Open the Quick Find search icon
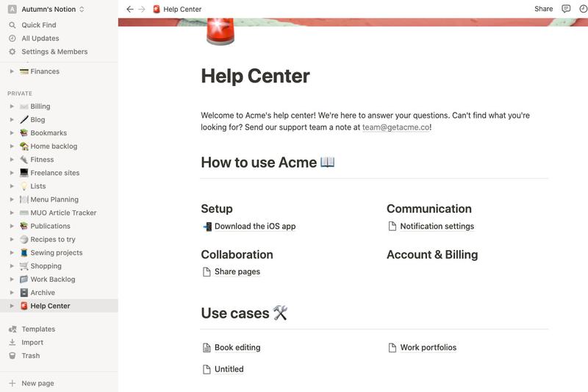Image resolution: width=588 pixels, height=392 pixels. pos(12,25)
